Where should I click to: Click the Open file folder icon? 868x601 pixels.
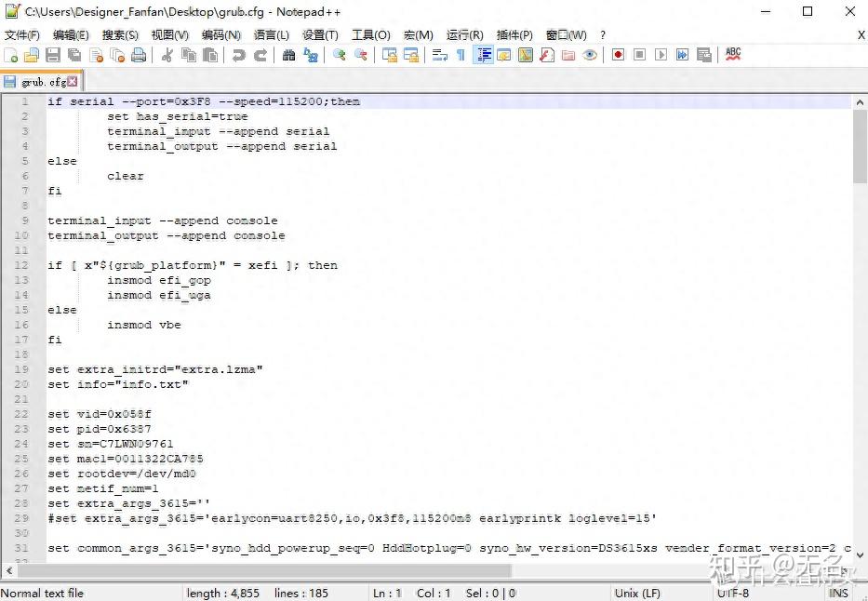[x=32, y=55]
